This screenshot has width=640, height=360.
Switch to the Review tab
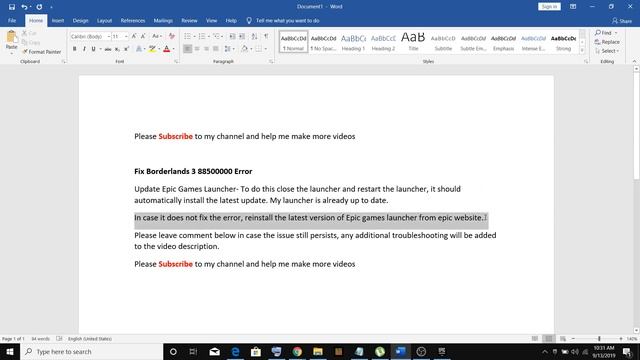pos(189,20)
